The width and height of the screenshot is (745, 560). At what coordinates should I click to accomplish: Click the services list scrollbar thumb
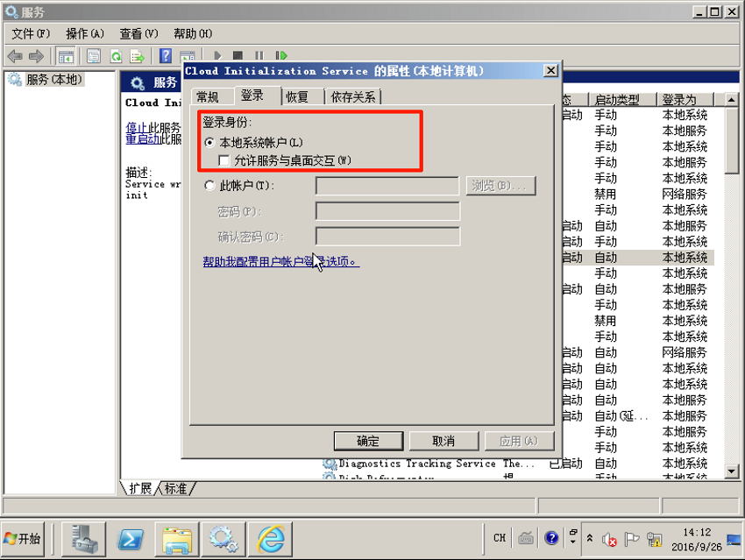click(732, 140)
